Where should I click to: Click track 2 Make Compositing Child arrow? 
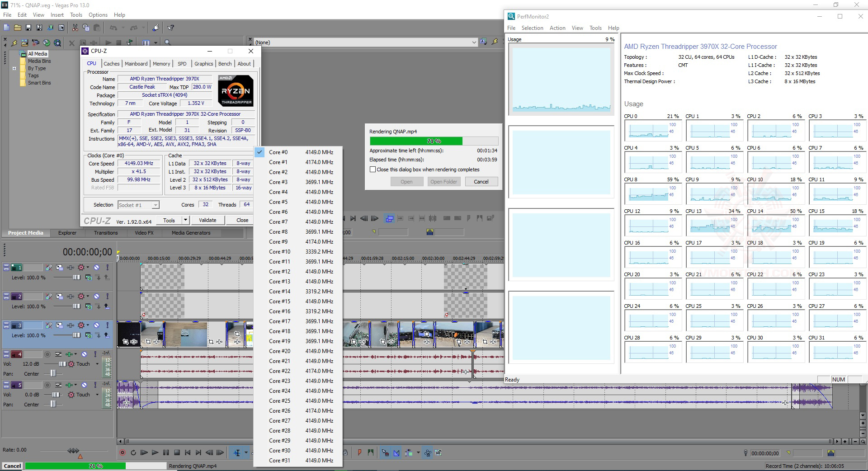point(107,306)
